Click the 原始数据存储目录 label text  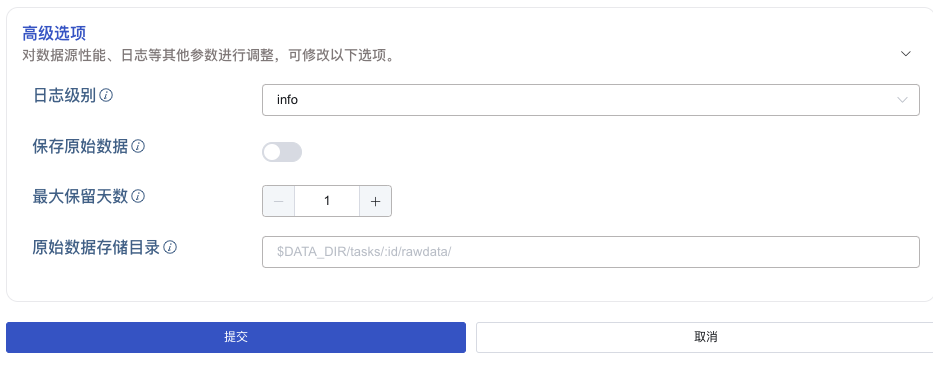coord(96,247)
